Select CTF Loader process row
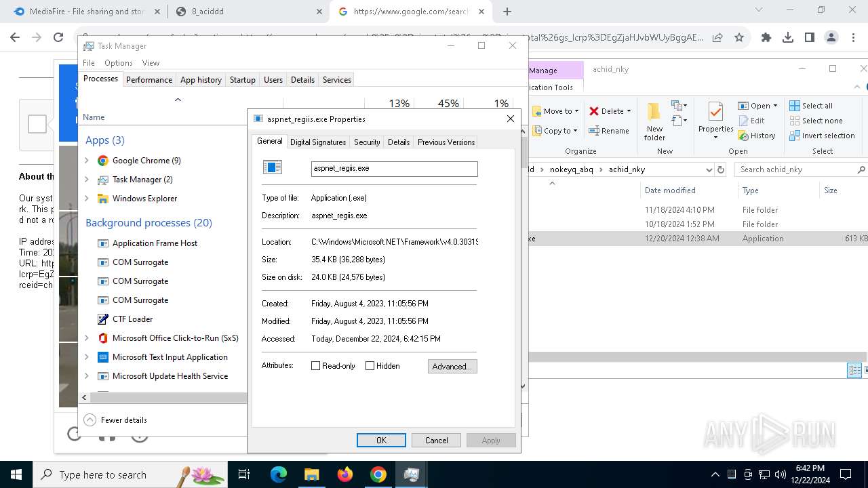The width and height of the screenshot is (868, 488). click(164, 319)
